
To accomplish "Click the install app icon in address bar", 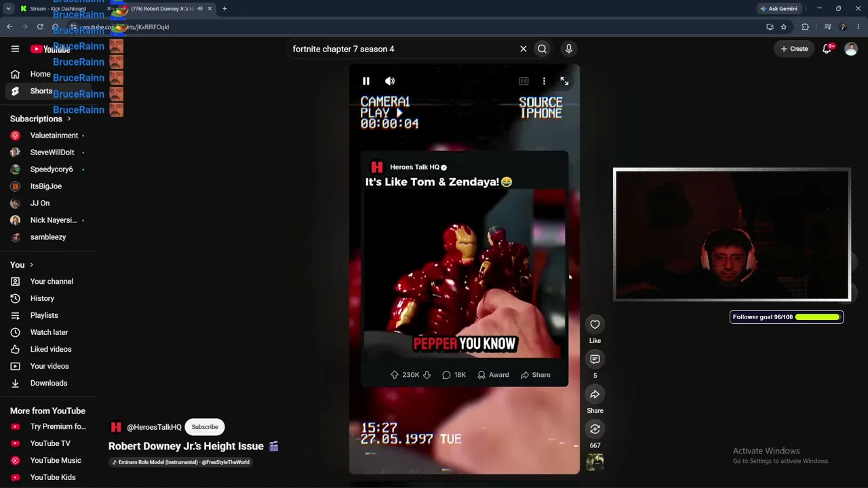I will coord(770,27).
